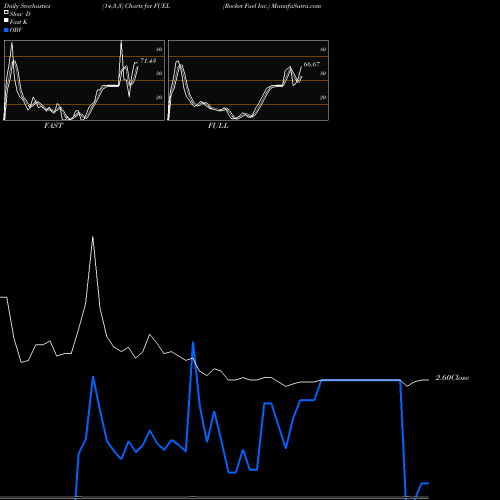Screen dimensions: 500x500
Task: Click the '2.60Close' price label
Action: (452, 378)
